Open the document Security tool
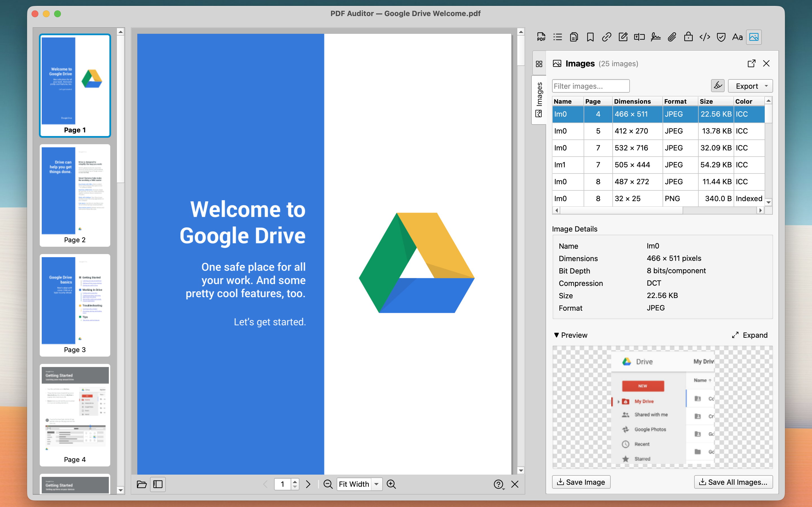 [x=688, y=37]
